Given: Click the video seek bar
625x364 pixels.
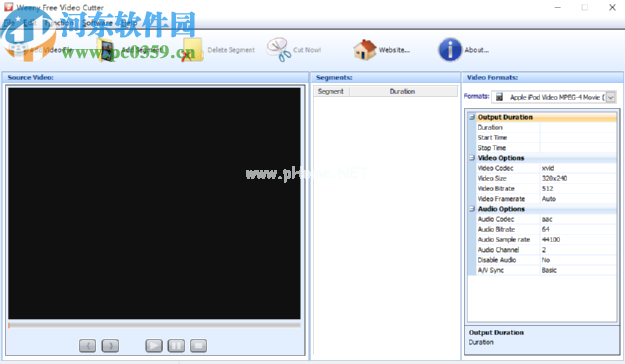Looking at the screenshot, I should pos(154,325).
